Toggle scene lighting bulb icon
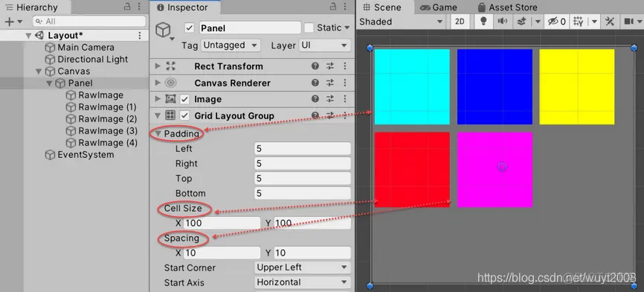 tap(484, 22)
